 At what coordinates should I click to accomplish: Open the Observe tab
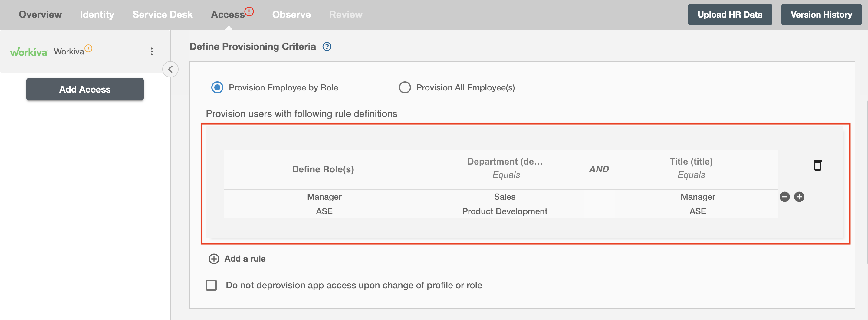click(291, 15)
